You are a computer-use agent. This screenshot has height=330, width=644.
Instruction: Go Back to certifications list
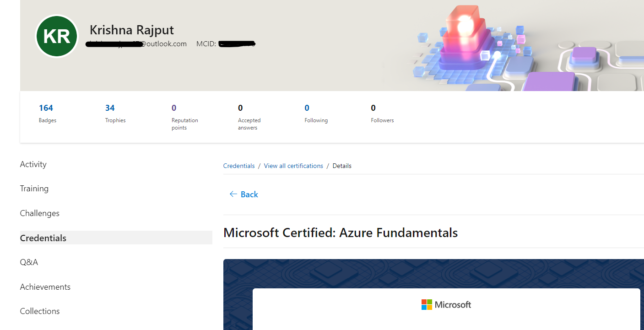tap(244, 194)
